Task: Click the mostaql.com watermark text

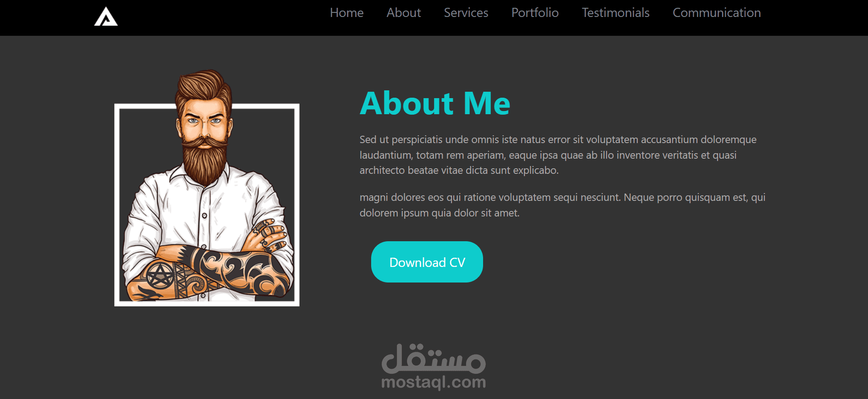Action: 434,382
